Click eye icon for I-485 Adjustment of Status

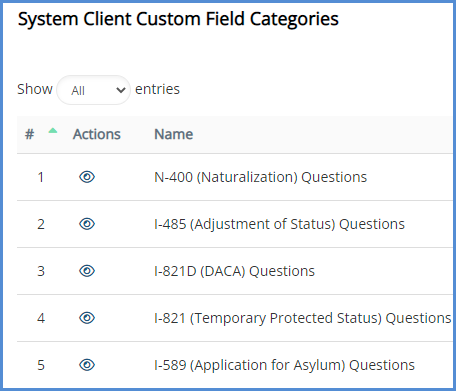87,224
